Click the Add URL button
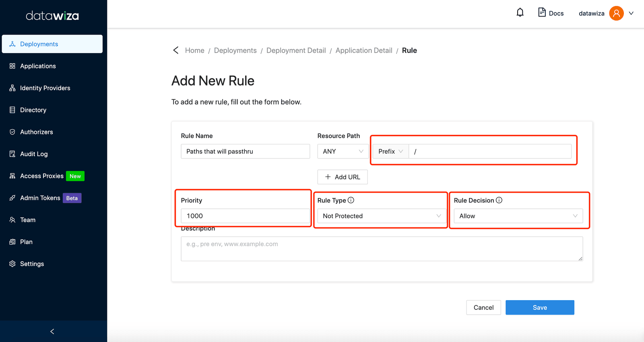This screenshot has height=342, width=644. point(343,177)
